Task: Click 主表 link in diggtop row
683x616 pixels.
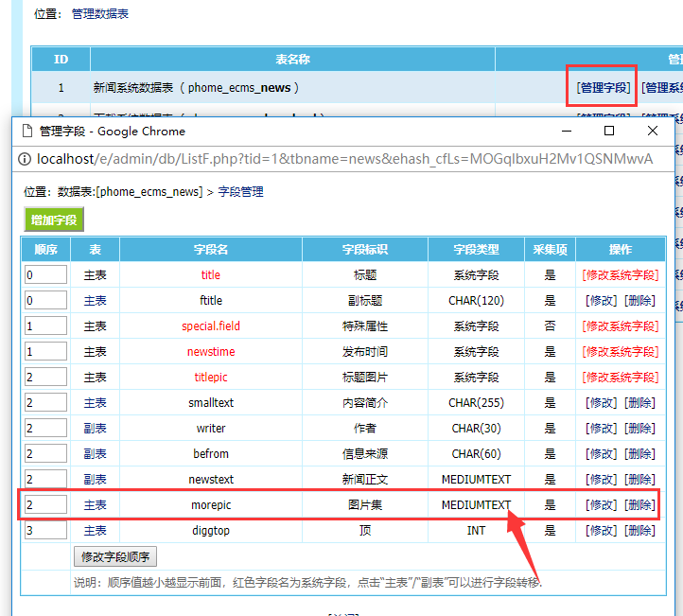Action: pyautogui.click(x=95, y=531)
